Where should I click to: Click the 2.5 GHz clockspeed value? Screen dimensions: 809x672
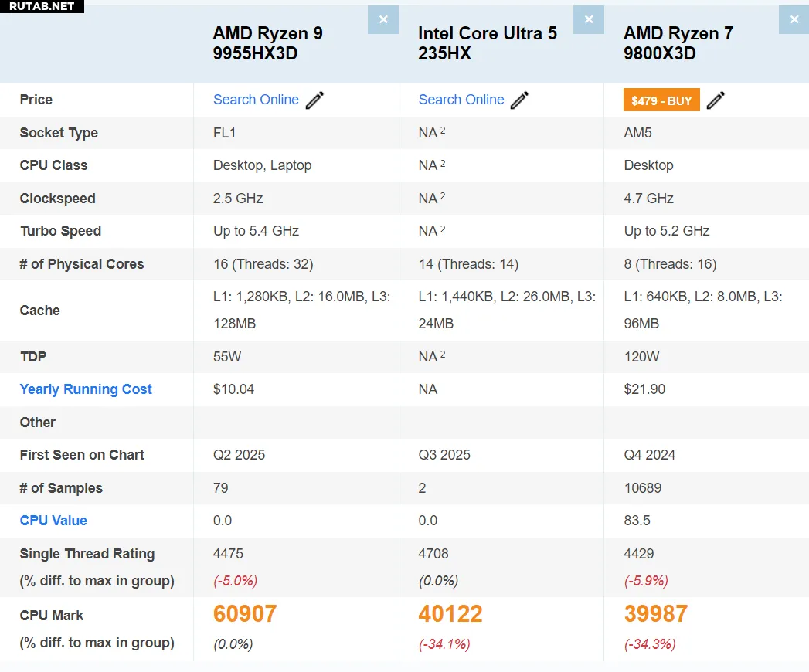238,199
